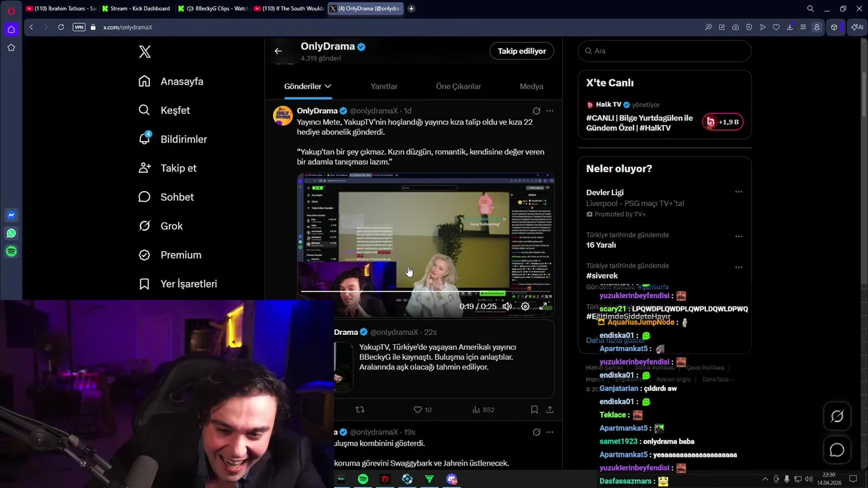Click Grok icon on the 19s post
Viewport: 868px width, 488px height.
(536, 432)
